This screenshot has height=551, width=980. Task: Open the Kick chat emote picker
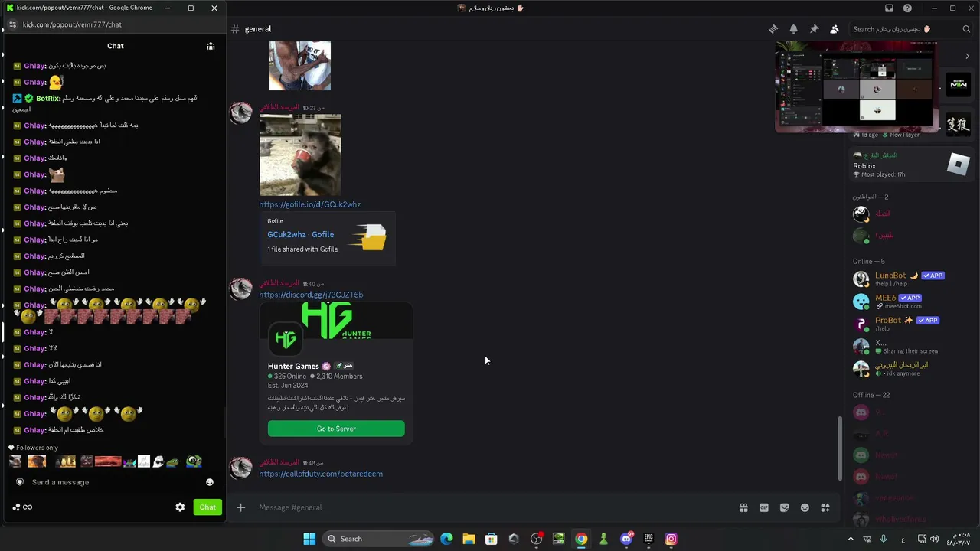point(210,482)
